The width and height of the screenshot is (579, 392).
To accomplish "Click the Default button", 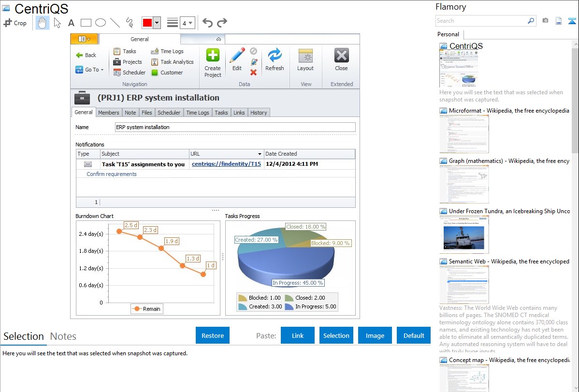I will click(x=414, y=335).
